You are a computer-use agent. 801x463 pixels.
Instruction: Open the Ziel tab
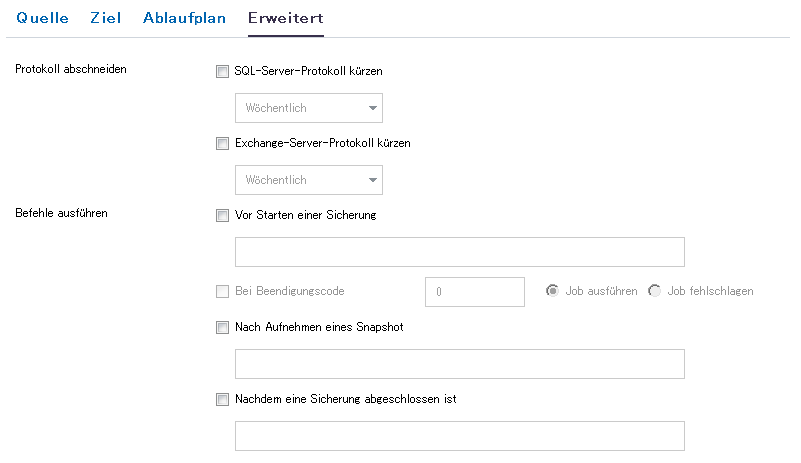pos(105,18)
